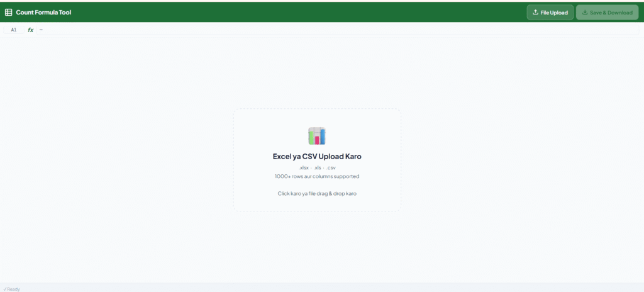Click the colorful bar chart icon

point(317,136)
